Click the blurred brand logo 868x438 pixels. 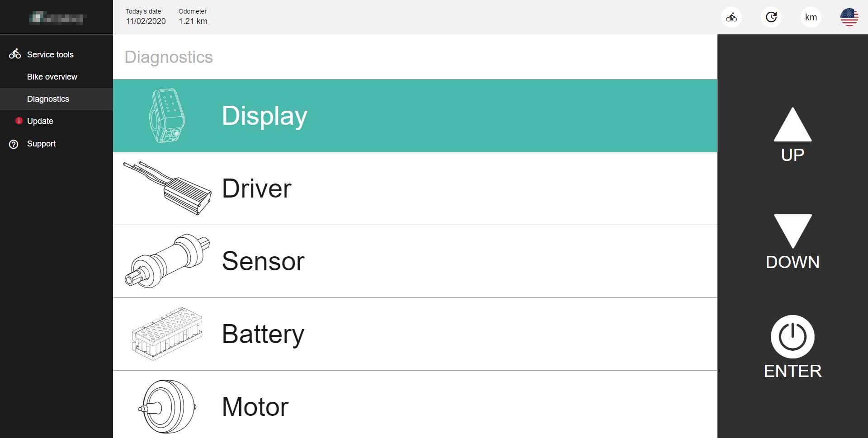point(57,18)
